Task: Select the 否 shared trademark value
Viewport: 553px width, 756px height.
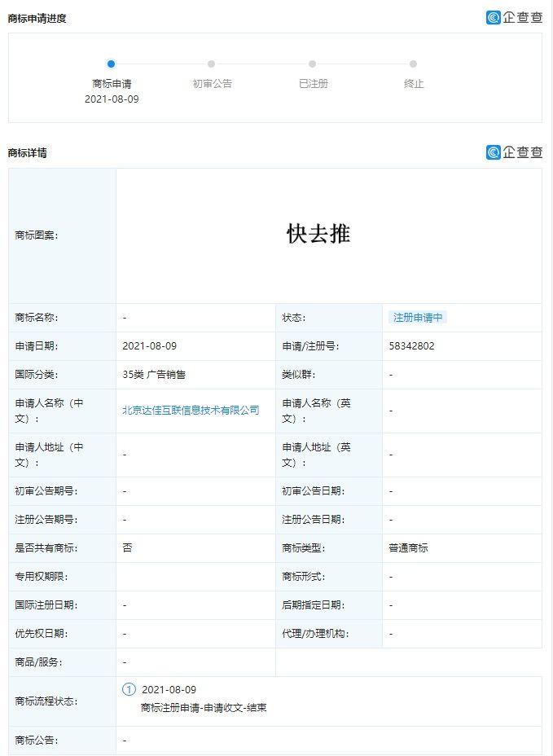Action: [127, 547]
